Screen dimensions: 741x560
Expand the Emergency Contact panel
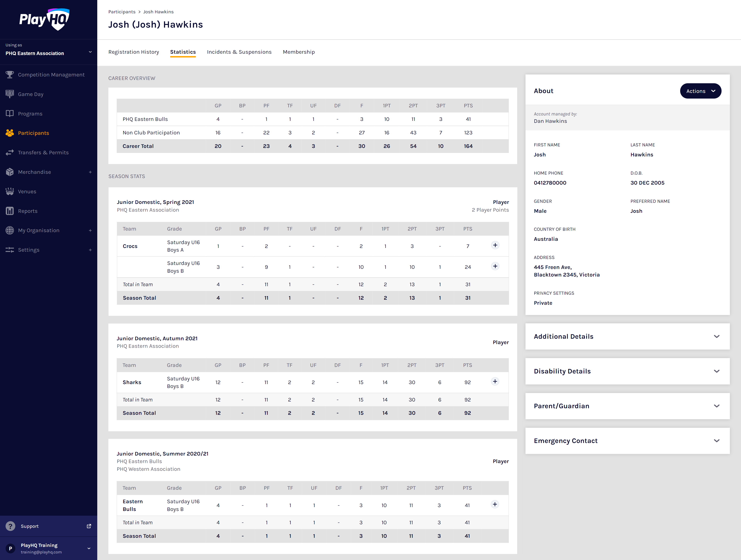(716, 441)
